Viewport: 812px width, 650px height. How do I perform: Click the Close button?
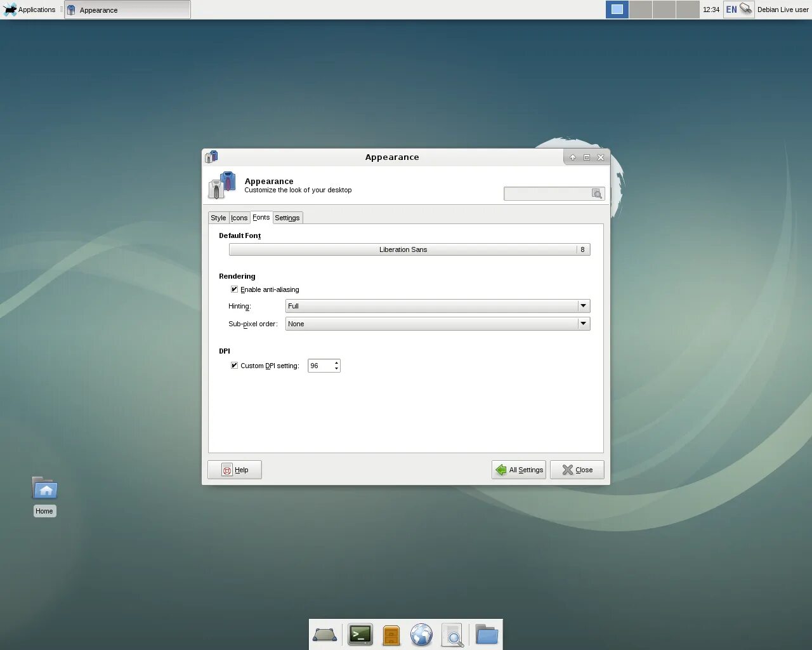(x=577, y=470)
